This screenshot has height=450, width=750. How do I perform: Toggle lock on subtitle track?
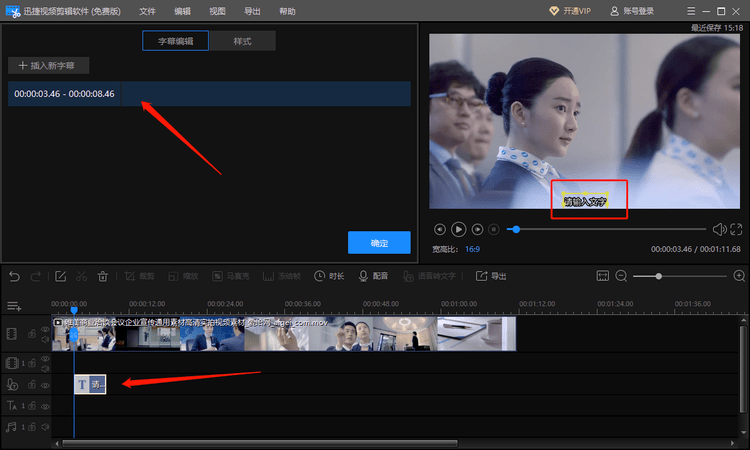pyautogui.click(x=32, y=384)
